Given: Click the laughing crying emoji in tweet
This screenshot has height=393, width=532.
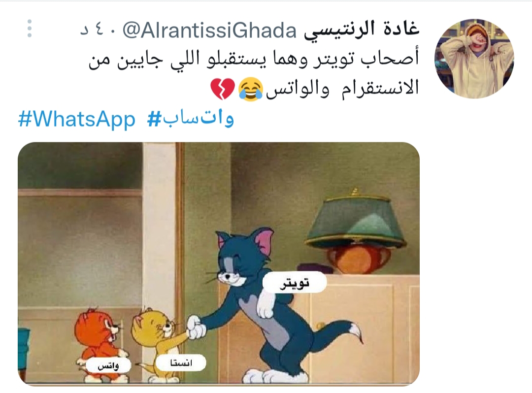Looking at the screenshot, I should 251,90.
